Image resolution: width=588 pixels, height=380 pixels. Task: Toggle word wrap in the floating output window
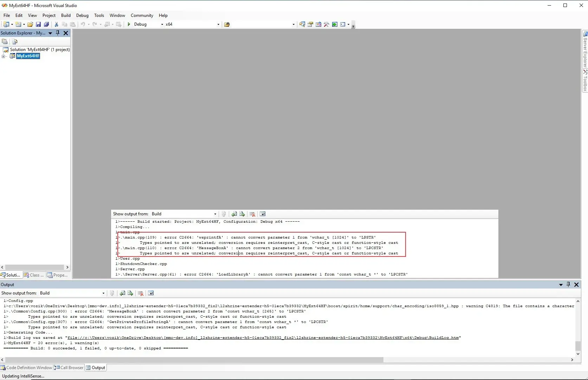[x=263, y=214]
